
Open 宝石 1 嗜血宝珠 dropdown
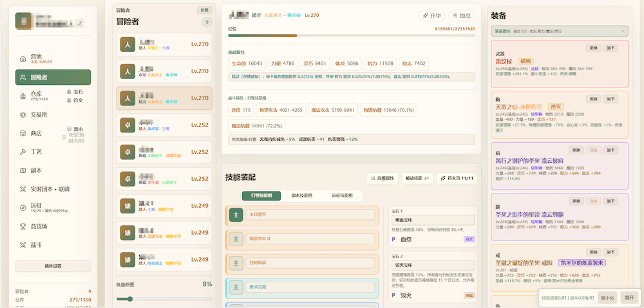pos(433,220)
